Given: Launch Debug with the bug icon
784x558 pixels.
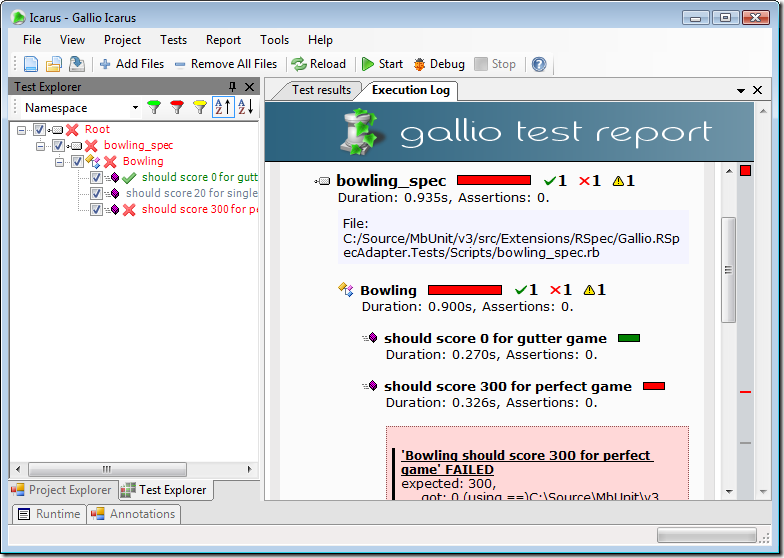Looking at the screenshot, I should [440, 64].
